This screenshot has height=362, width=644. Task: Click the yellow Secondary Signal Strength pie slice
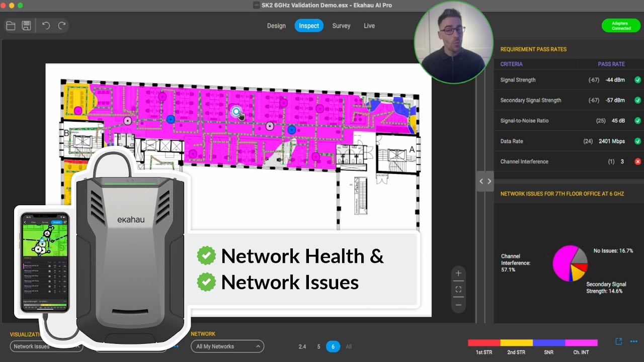577,274
